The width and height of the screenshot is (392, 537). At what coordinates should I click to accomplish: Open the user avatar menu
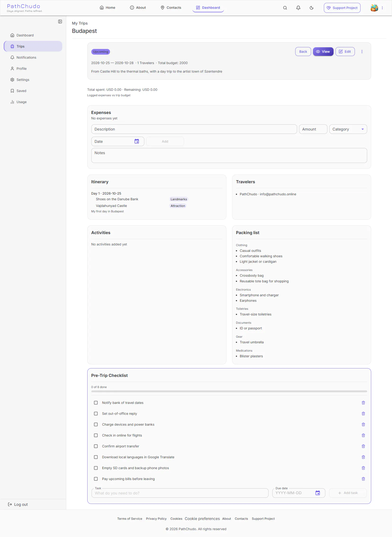374,8
